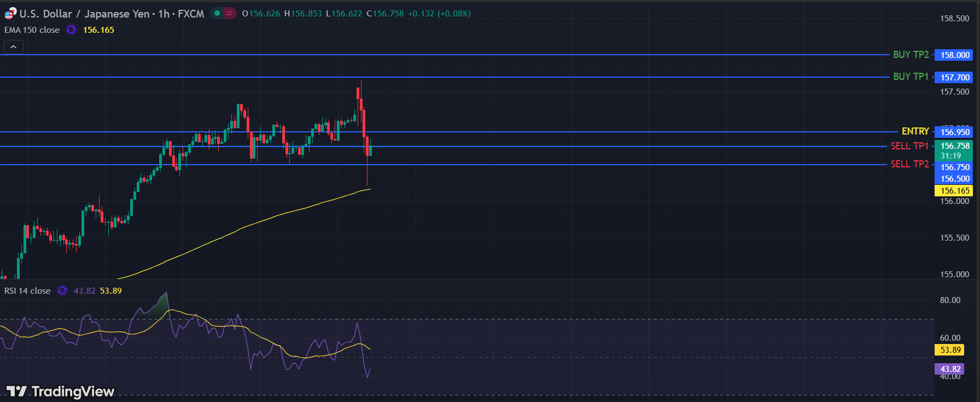This screenshot has height=402, width=980.
Task: Select the RSI 14 close indicator label
Action: coord(27,291)
